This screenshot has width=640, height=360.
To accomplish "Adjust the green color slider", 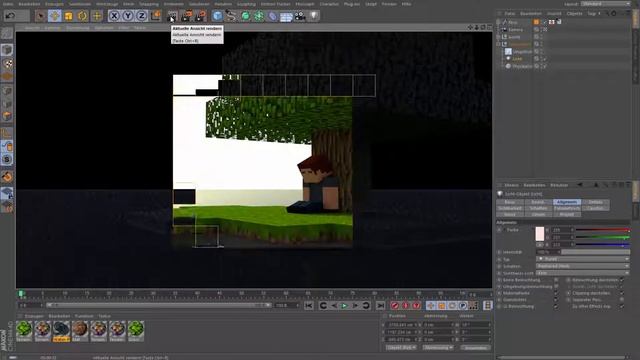I will (603, 237).
